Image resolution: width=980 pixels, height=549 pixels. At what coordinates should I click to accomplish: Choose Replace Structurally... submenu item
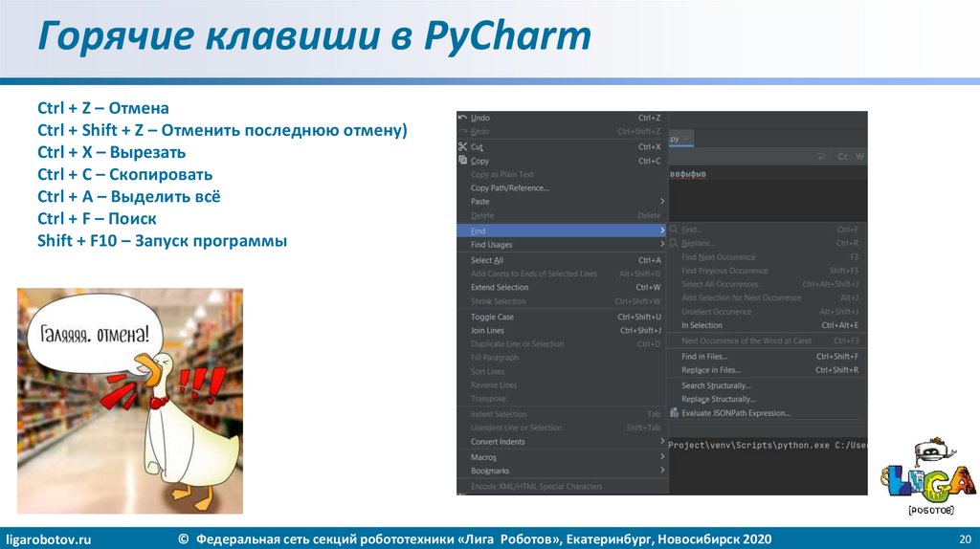click(767, 399)
